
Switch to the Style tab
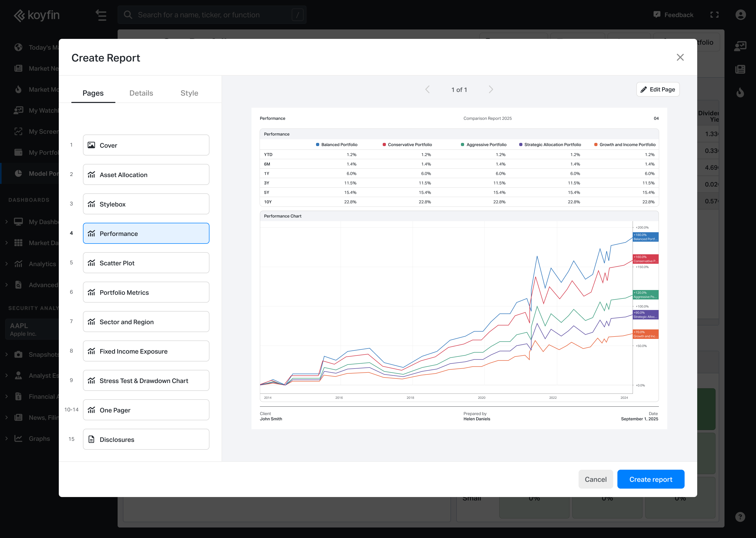coord(189,93)
